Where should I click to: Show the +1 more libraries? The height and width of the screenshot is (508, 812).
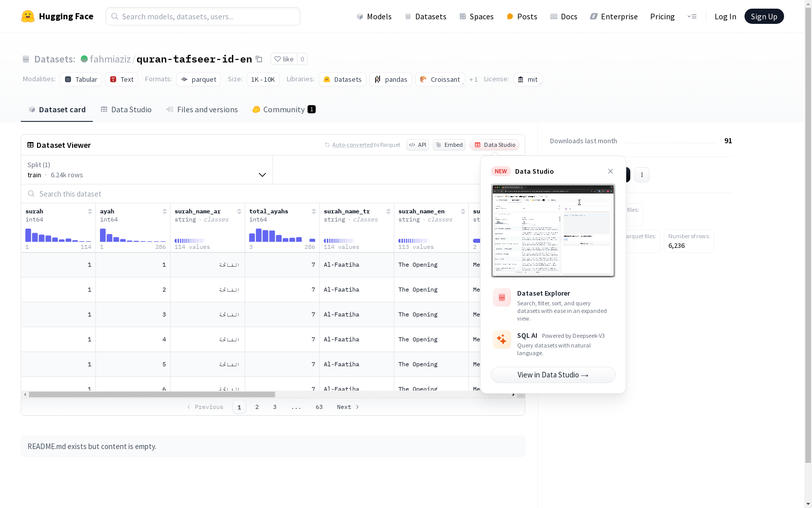pos(473,80)
